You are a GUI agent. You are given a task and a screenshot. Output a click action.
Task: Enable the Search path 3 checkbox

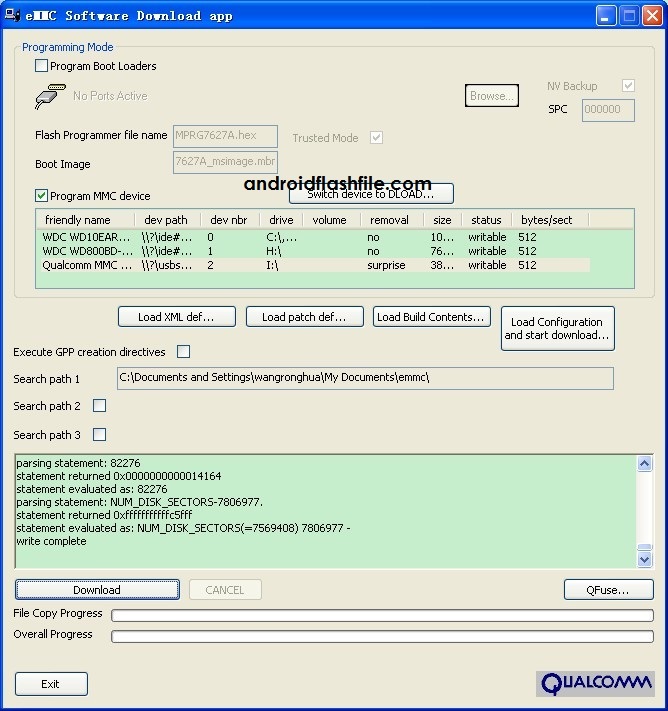click(x=99, y=434)
